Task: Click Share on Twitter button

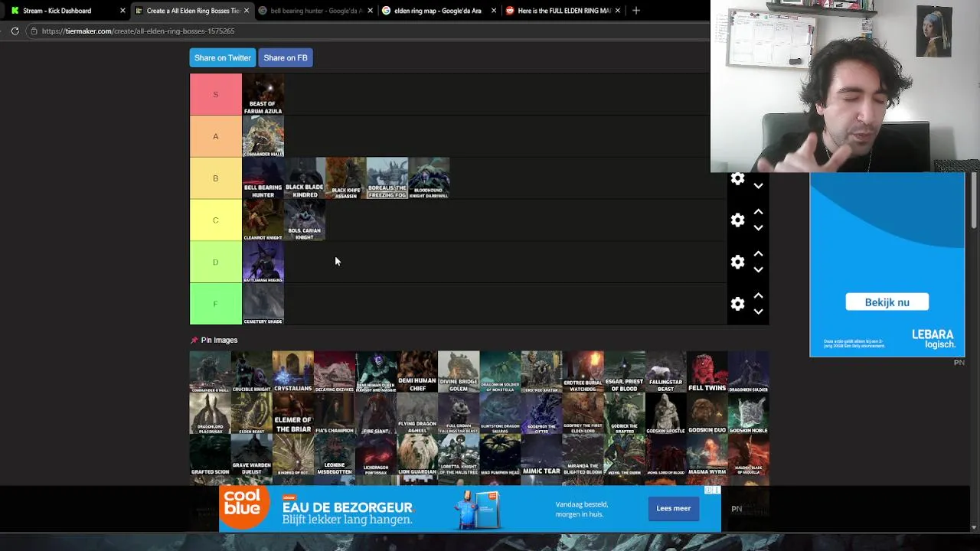Action: (223, 57)
